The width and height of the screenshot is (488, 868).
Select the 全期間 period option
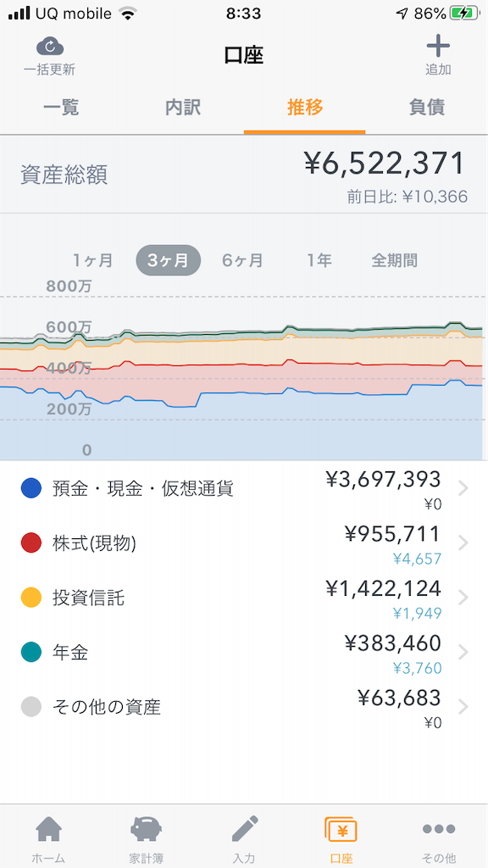(395, 260)
